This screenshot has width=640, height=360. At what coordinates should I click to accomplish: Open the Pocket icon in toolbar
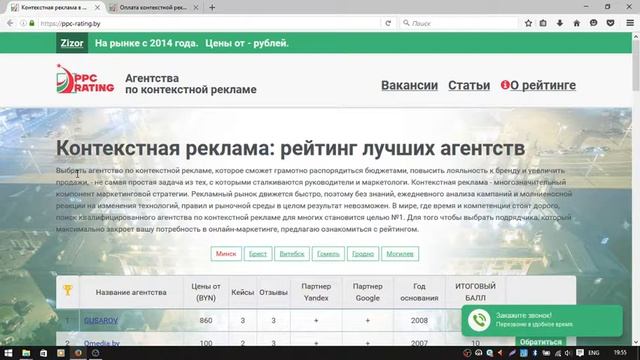(x=610, y=23)
